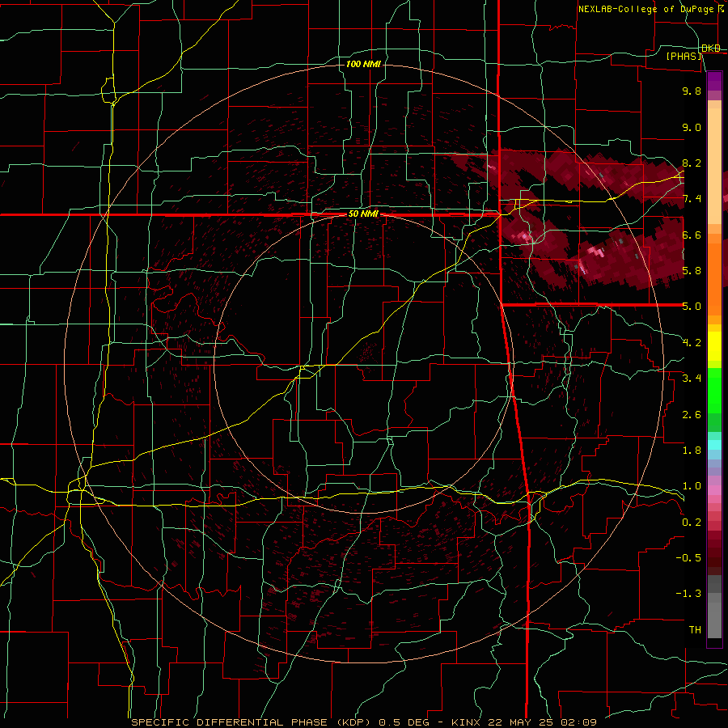Viewport: 728px width, 728px height.
Task: Click the '1.0' legend value
Action: pyautogui.click(x=692, y=486)
